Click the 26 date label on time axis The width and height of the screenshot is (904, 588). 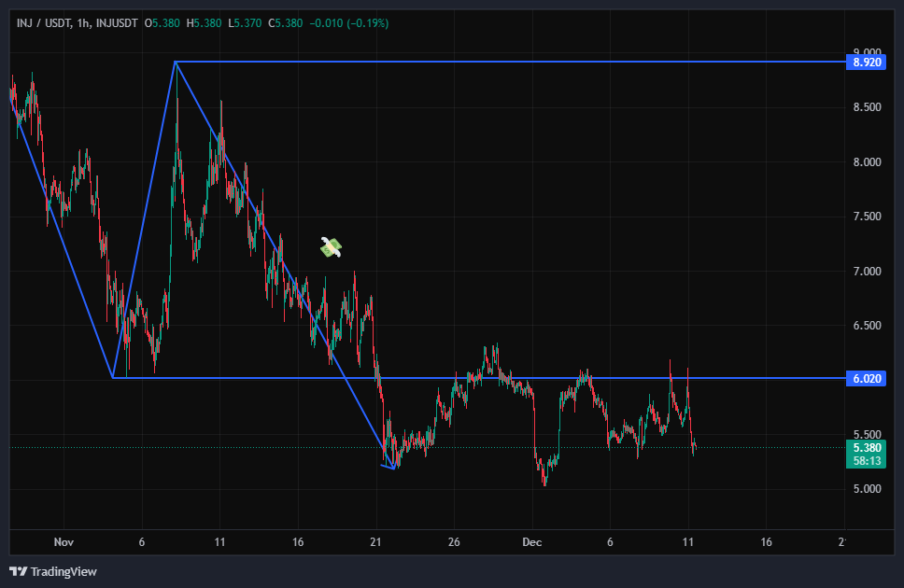(x=453, y=541)
